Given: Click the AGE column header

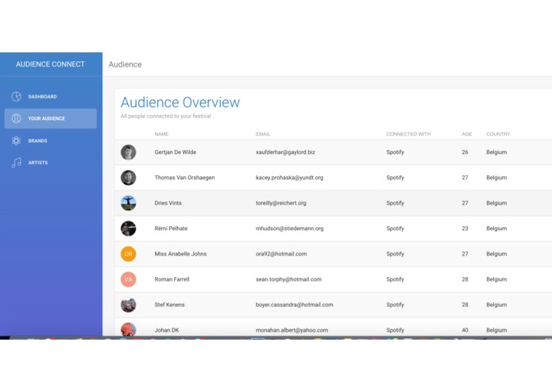Looking at the screenshot, I should pos(466,134).
